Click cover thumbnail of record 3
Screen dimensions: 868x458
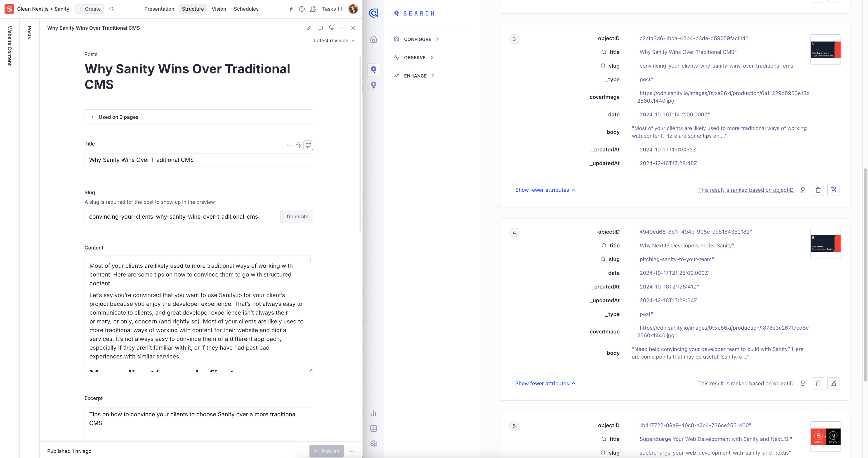pos(825,50)
